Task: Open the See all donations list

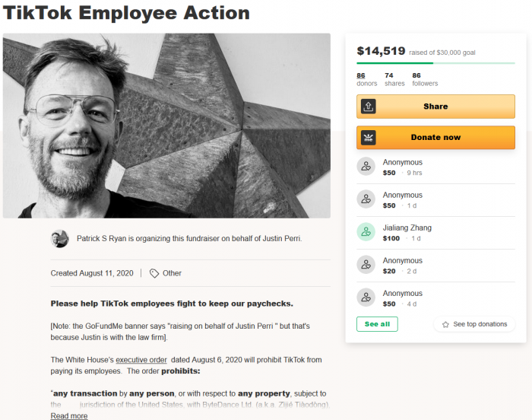Action: pos(377,324)
